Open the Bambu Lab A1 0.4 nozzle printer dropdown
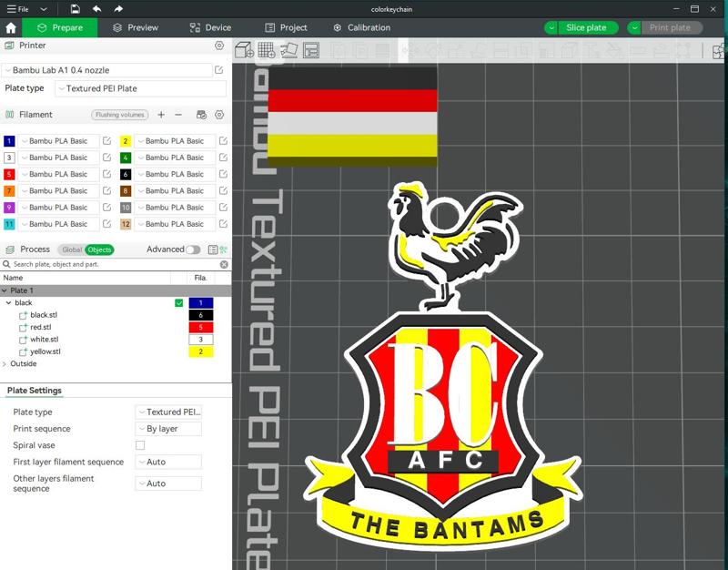This screenshot has height=570, width=728. (106, 70)
